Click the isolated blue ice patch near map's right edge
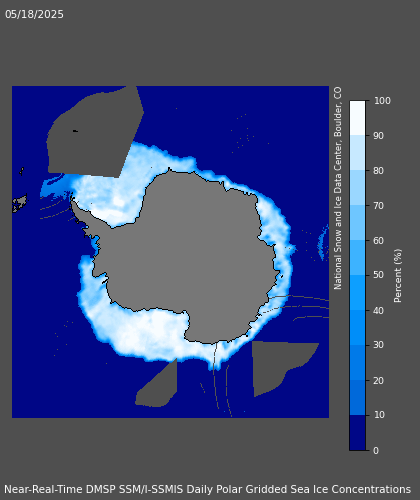Viewport: 420px width, 500px height. (323, 242)
